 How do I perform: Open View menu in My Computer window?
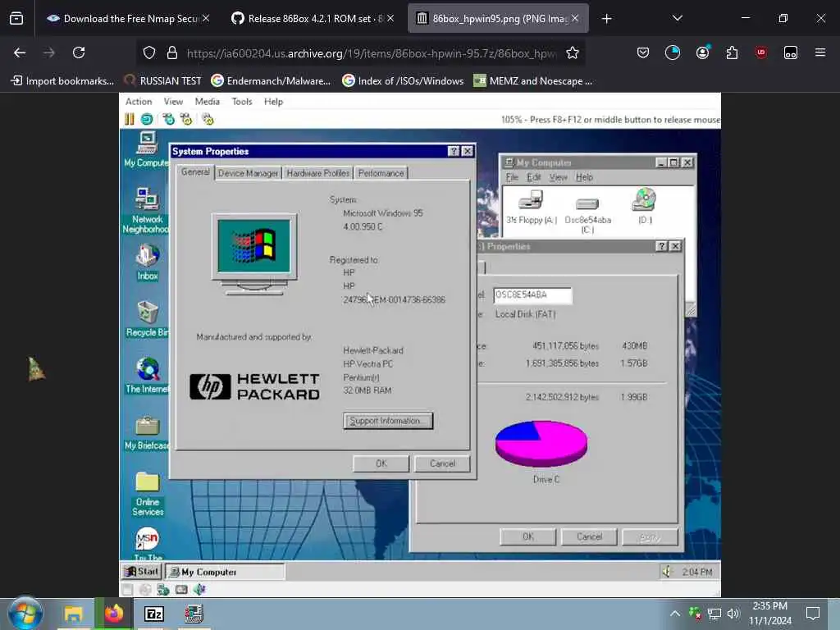(x=558, y=177)
